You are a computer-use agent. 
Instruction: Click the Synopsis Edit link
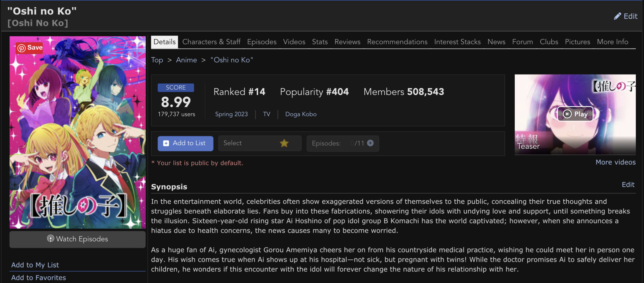point(628,185)
